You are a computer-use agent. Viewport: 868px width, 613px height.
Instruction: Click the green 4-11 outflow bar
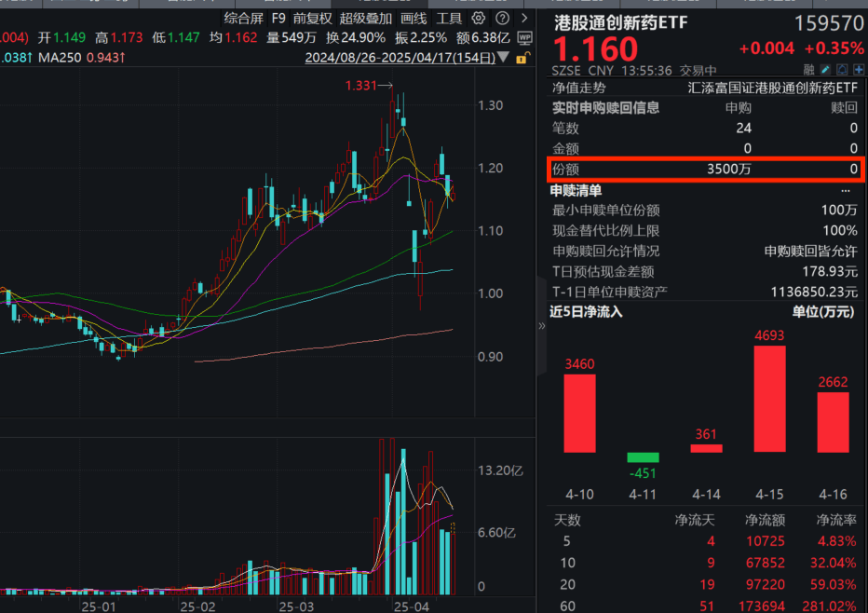[643, 457]
